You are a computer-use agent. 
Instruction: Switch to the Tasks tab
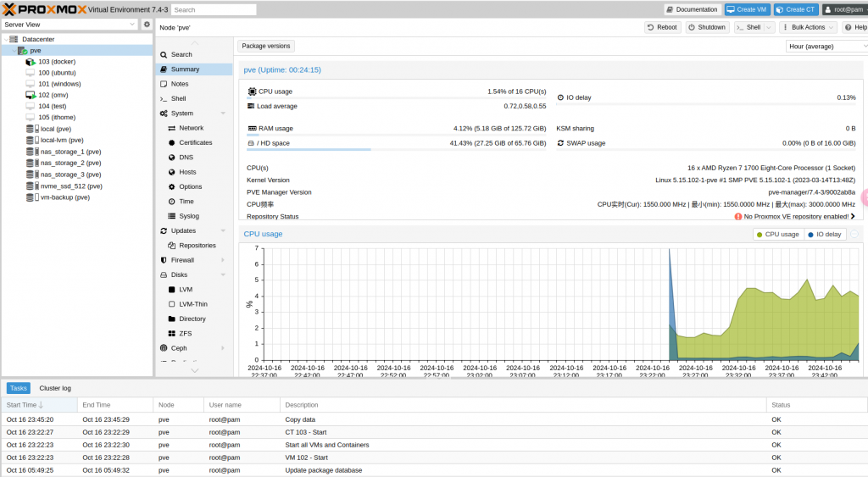coord(19,388)
